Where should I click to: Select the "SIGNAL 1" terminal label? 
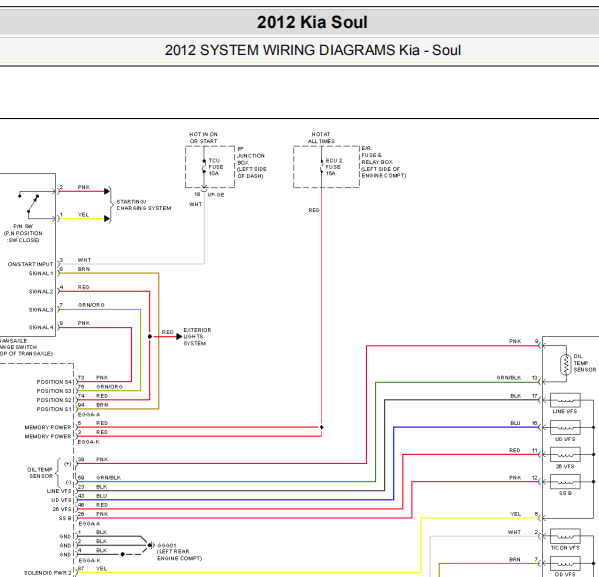(x=41, y=273)
